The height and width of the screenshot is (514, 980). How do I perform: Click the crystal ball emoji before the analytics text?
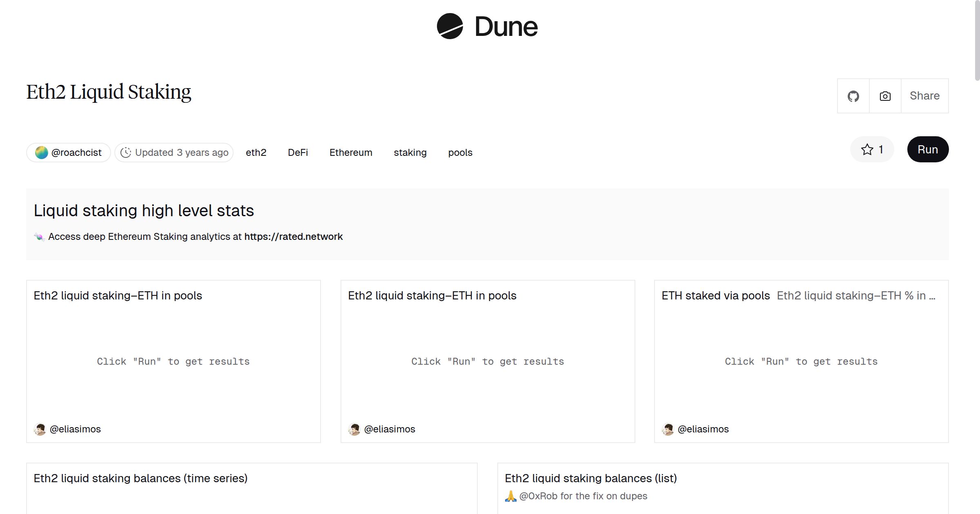(40, 236)
